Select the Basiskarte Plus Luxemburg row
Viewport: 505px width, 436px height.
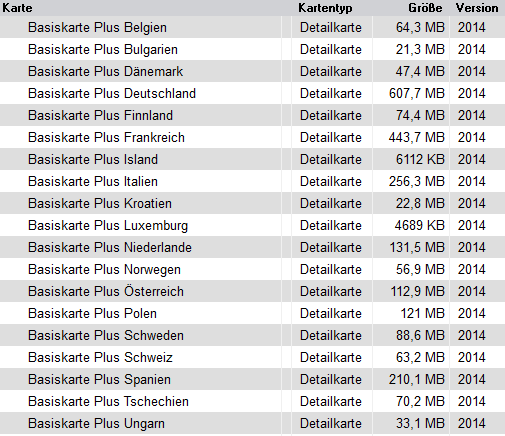252,225
